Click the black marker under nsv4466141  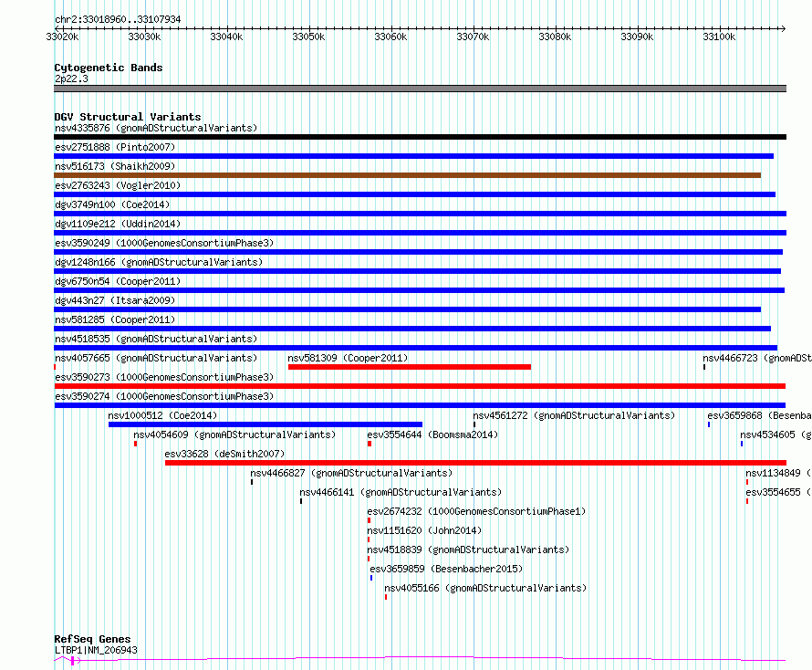click(301, 501)
